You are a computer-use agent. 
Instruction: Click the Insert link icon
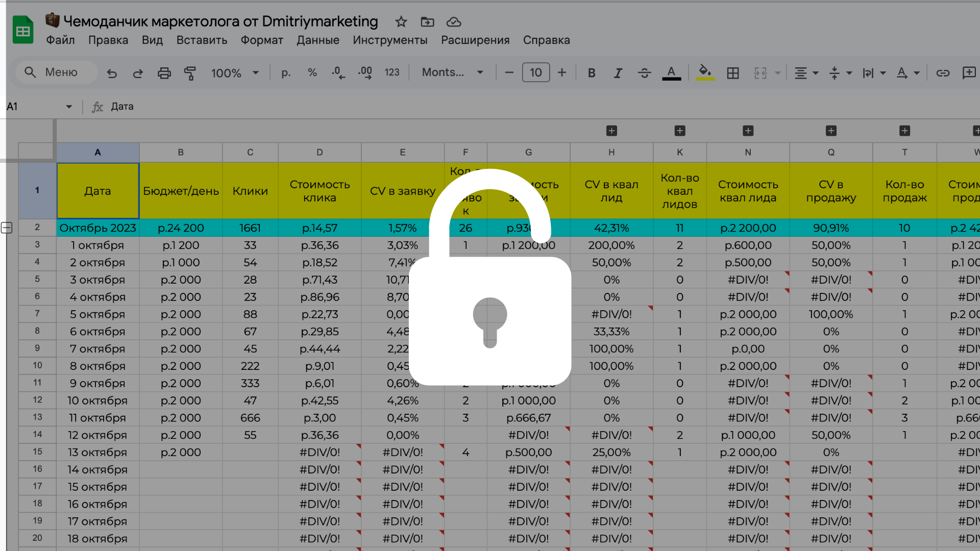point(943,73)
